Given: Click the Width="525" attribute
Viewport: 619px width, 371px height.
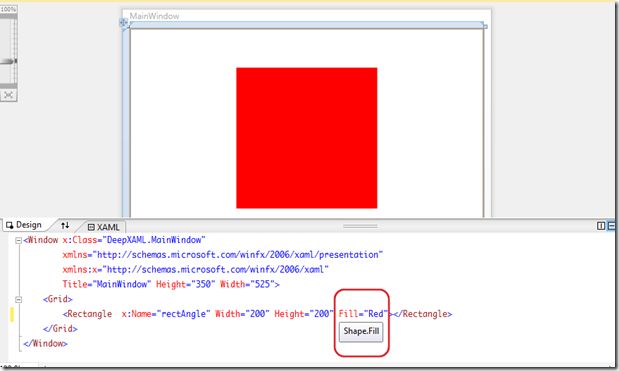Looking at the screenshot, I should [x=247, y=284].
